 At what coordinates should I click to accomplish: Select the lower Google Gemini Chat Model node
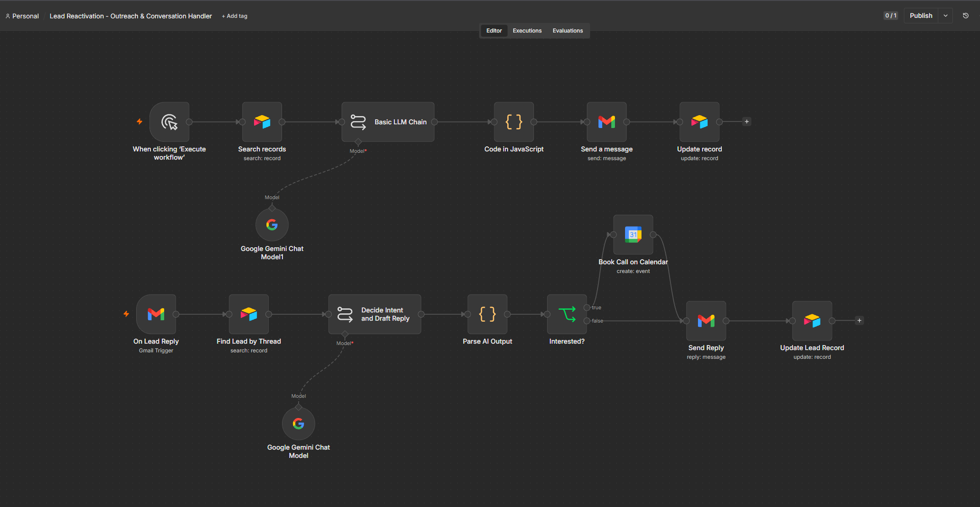(299, 423)
